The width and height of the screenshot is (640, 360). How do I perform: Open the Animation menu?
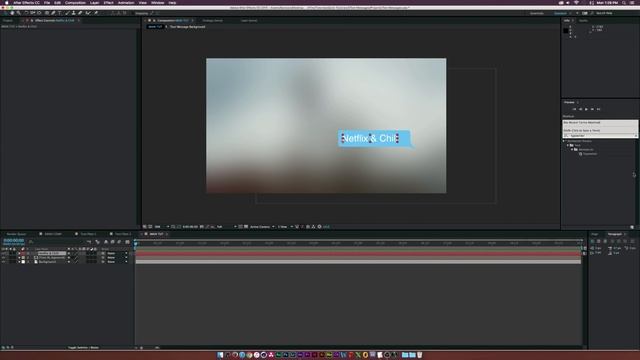pyautogui.click(x=126, y=2)
